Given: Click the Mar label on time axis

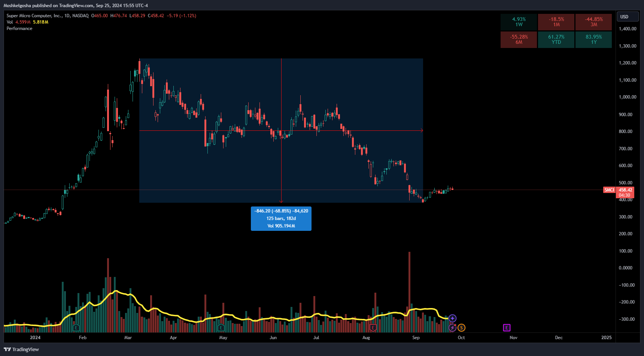Looking at the screenshot, I should [x=128, y=338].
